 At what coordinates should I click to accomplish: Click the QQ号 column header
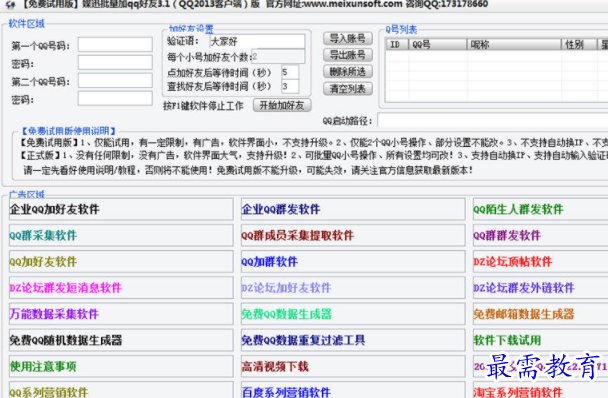pyautogui.click(x=438, y=45)
